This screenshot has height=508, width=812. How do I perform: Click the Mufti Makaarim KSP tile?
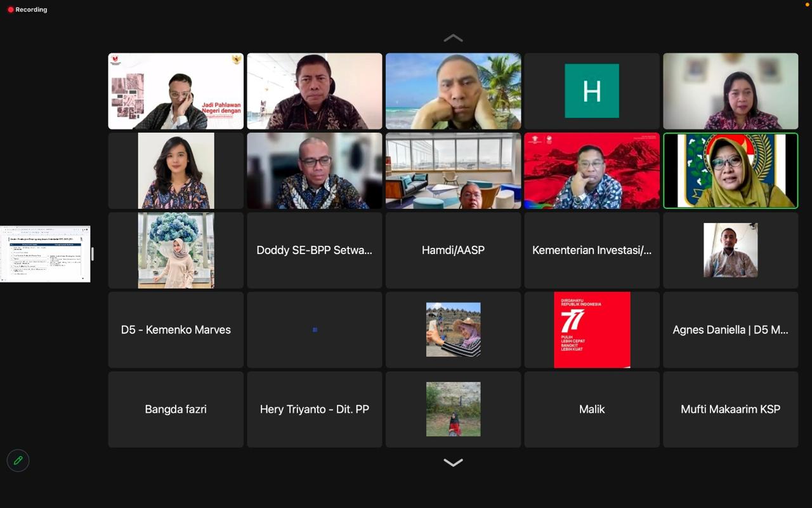click(730, 410)
